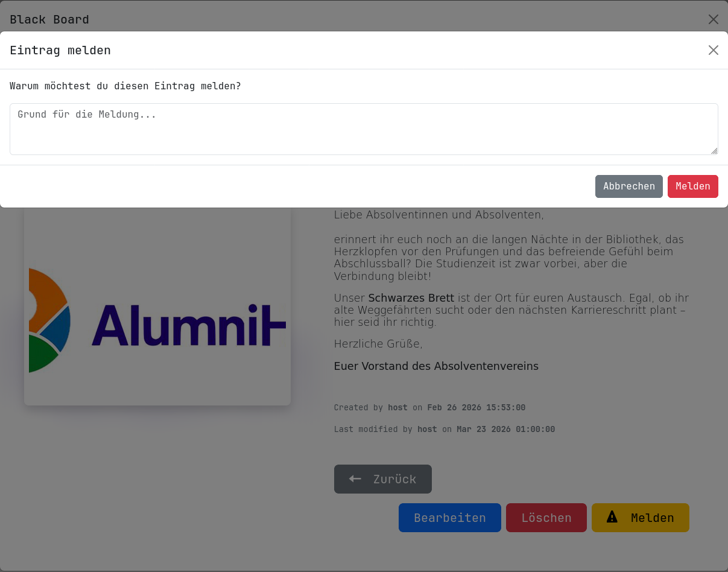Screen dimensions: 728x572
Task: Click the Black Board window title
Action: coord(49,19)
